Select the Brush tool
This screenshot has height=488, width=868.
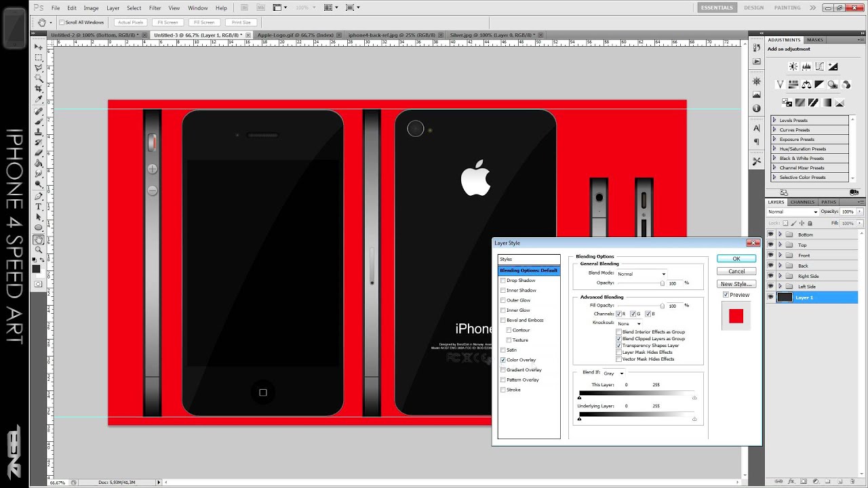pos(39,121)
